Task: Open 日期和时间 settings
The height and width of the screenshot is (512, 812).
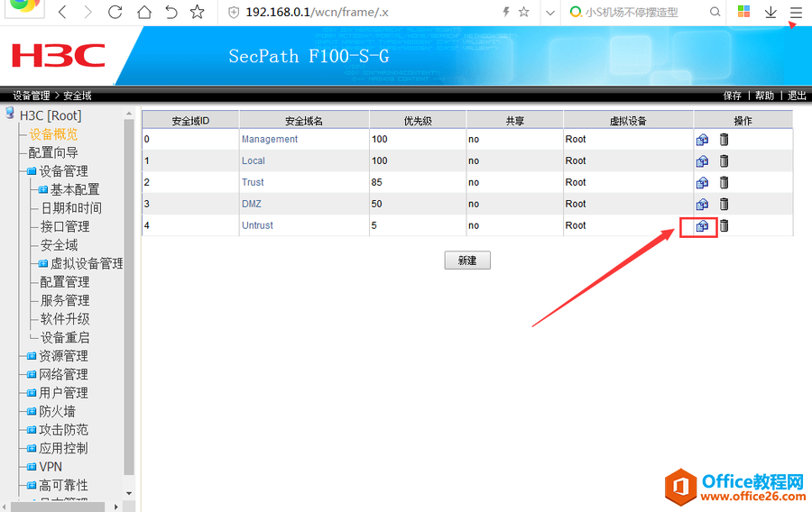Action: coord(71,208)
